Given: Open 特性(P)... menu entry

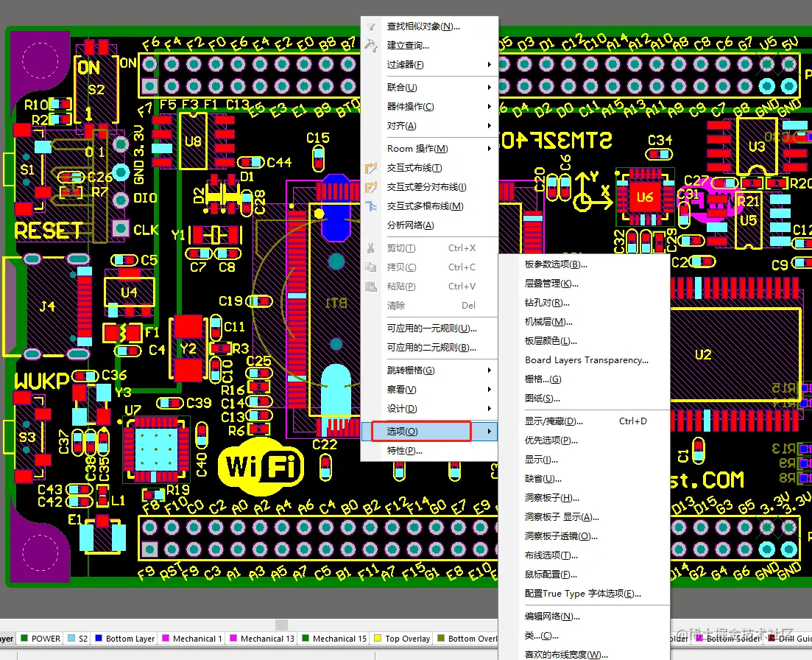Looking at the screenshot, I should pyautogui.click(x=429, y=451).
